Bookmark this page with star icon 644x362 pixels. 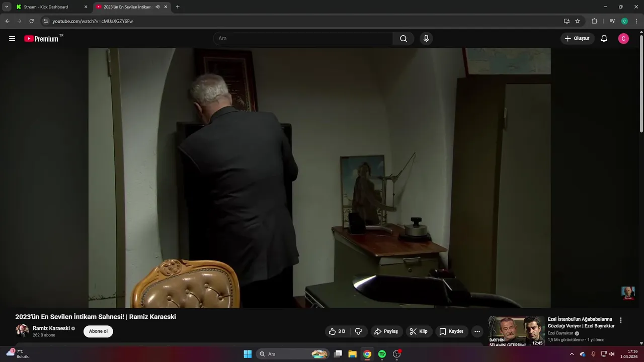[578, 21]
